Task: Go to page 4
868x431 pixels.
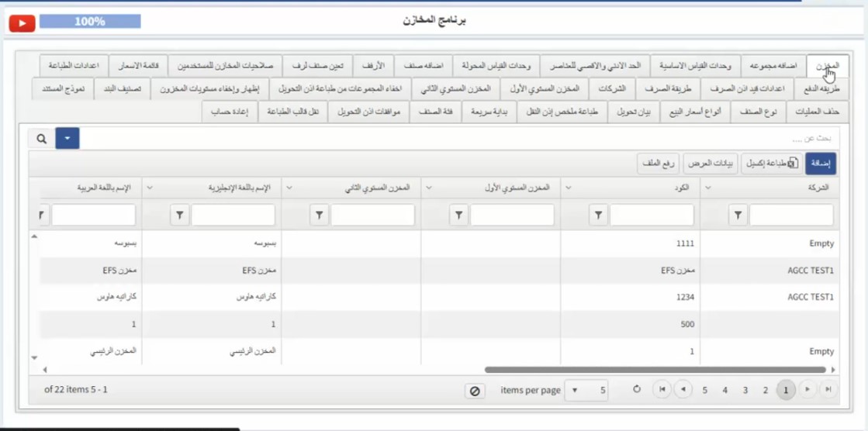Action: coord(724,390)
